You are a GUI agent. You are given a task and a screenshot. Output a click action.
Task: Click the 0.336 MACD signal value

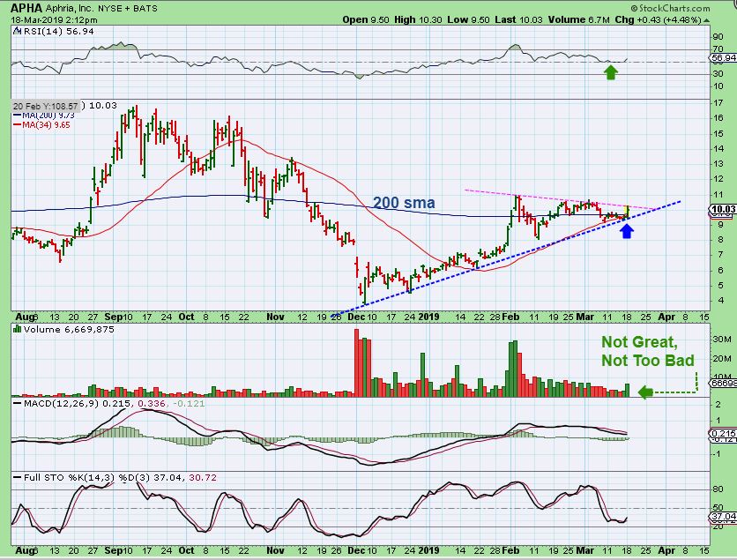[152, 404]
